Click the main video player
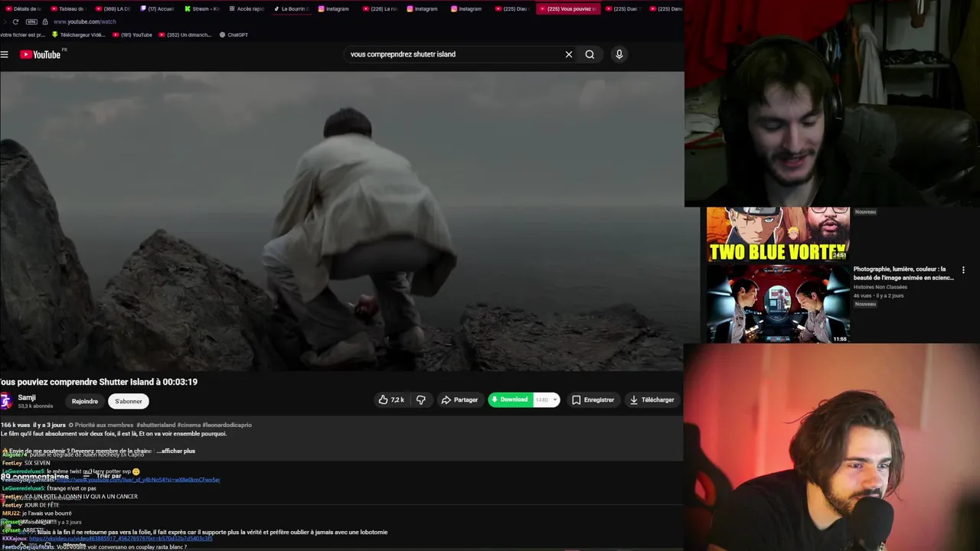 pos(341,221)
